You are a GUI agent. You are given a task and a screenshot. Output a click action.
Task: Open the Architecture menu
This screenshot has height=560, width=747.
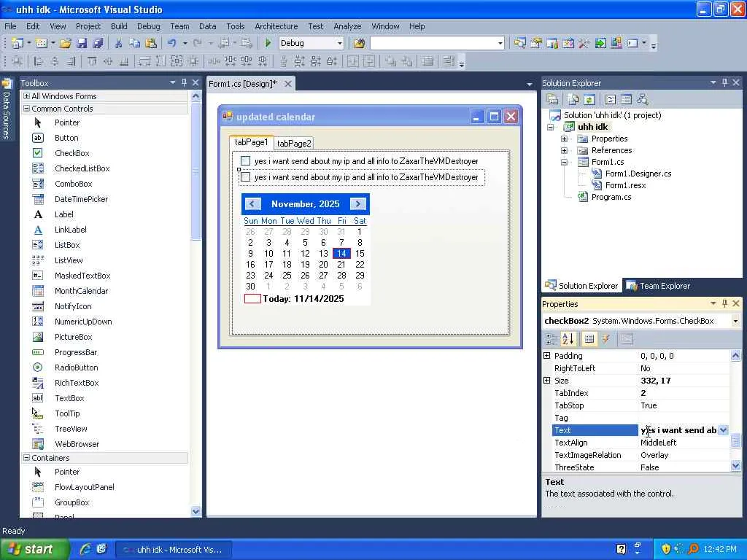(x=276, y=26)
